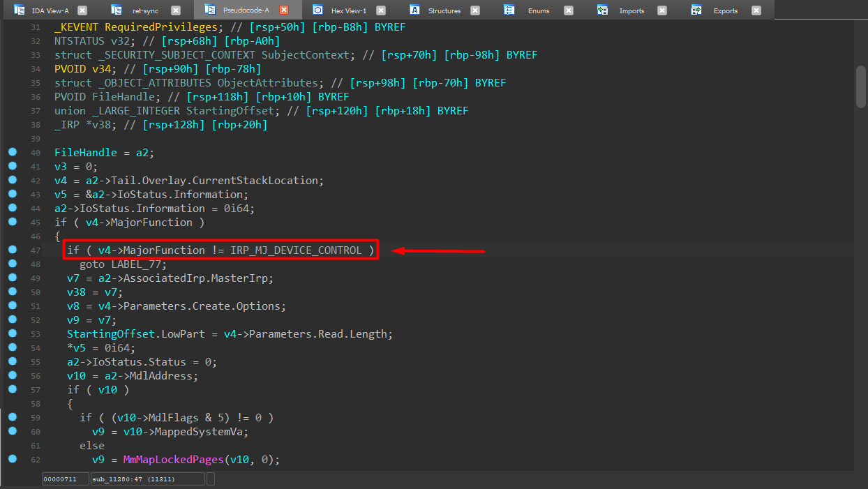Switch to the ret-sync tab label
The height and width of the screenshot is (489, 868).
pos(145,10)
